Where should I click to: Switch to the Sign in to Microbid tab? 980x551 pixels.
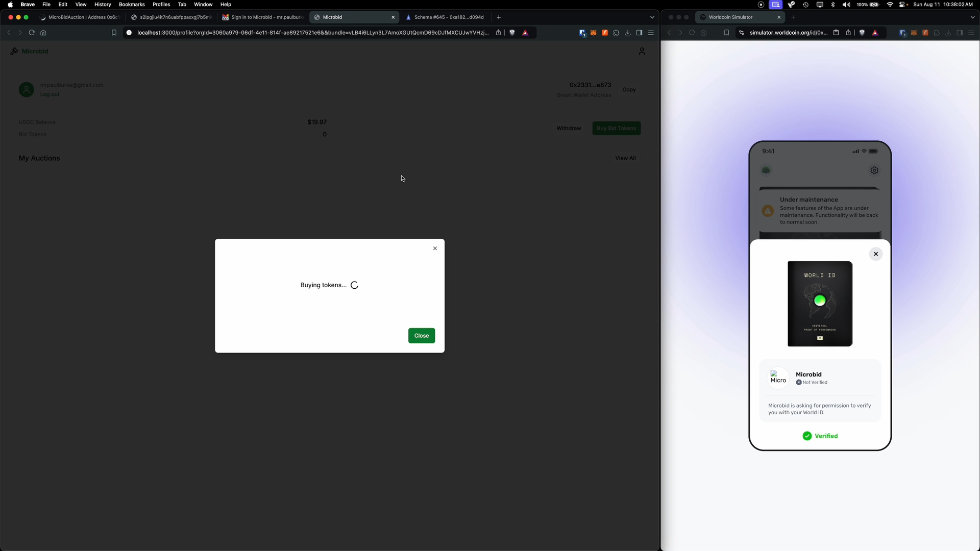point(263,17)
